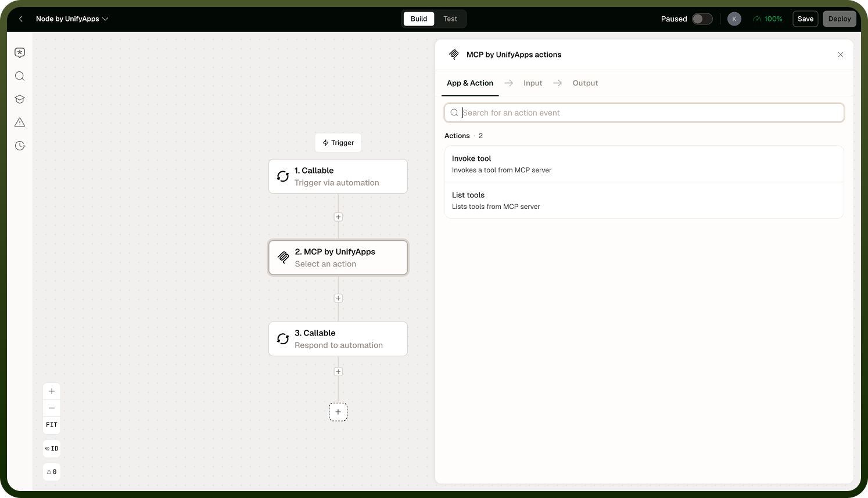Select the MCP logo on node 2
The width and height of the screenshot is (868, 498).
[283, 258]
